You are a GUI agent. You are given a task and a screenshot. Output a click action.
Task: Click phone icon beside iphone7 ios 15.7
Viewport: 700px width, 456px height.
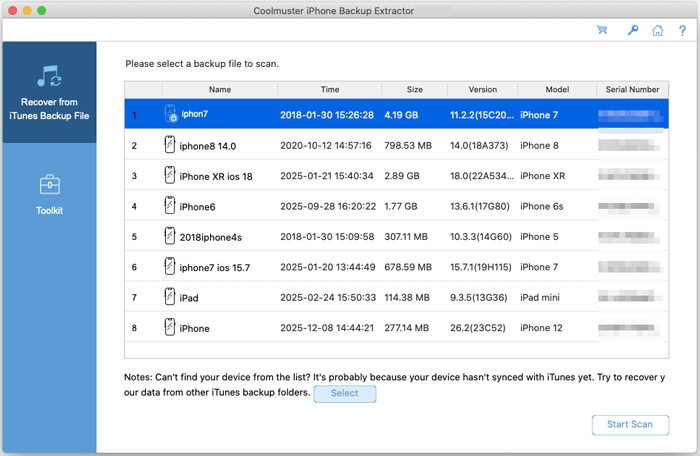click(x=170, y=266)
